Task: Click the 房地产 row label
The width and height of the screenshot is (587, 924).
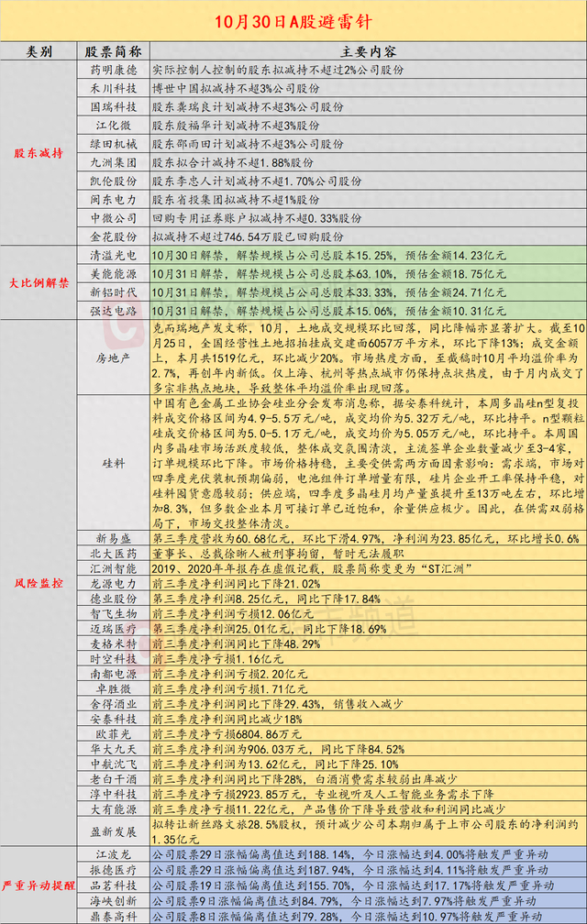Action: [x=112, y=357]
